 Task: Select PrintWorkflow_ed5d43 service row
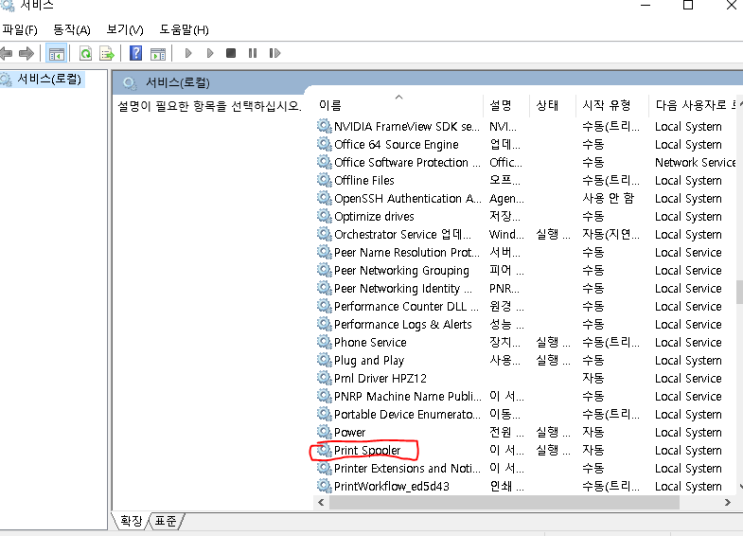(x=525, y=486)
